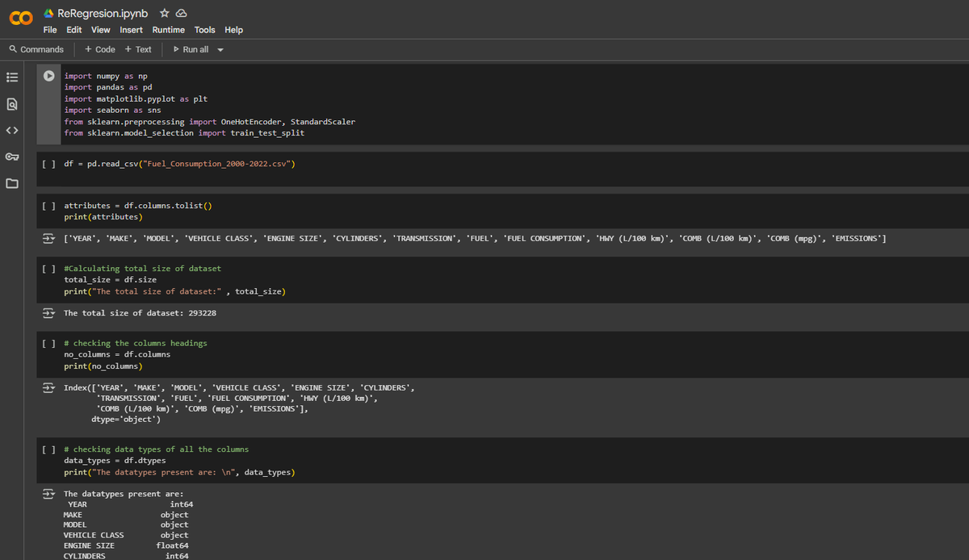Open the Runtime menu

point(169,30)
